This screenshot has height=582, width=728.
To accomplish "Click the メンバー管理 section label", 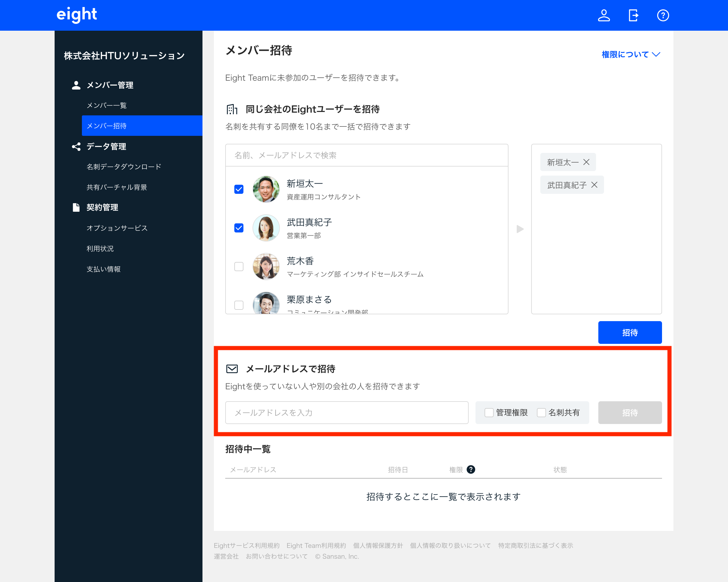I will [110, 85].
